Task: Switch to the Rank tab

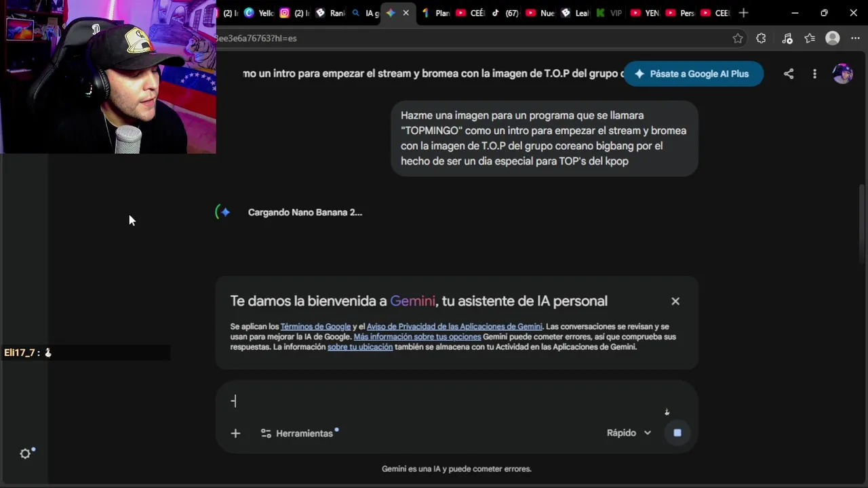Action: pyautogui.click(x=330, y=13)
